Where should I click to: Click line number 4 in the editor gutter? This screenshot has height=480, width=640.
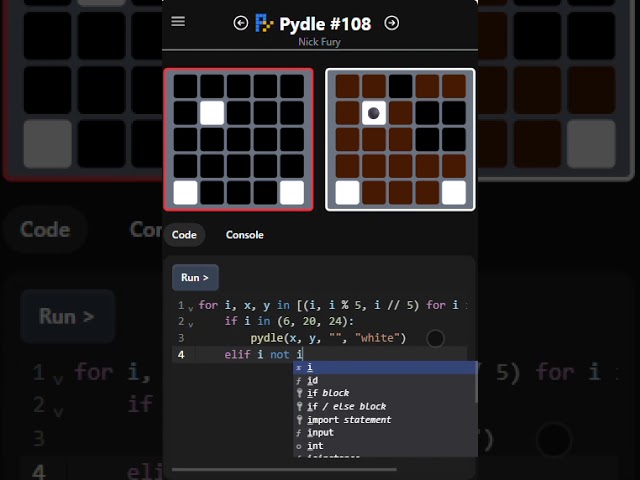point(181,354)
